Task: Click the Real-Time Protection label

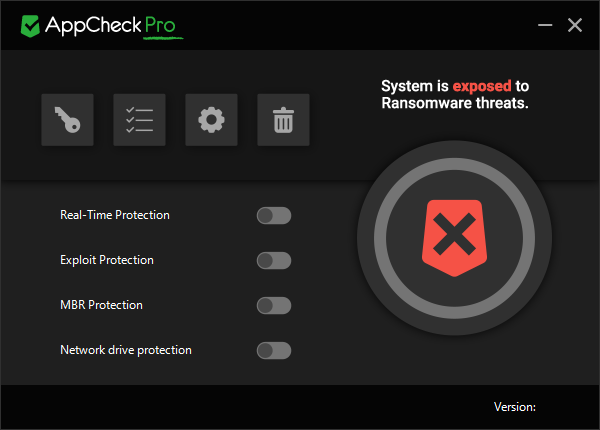Action: [x=115, y=215]
